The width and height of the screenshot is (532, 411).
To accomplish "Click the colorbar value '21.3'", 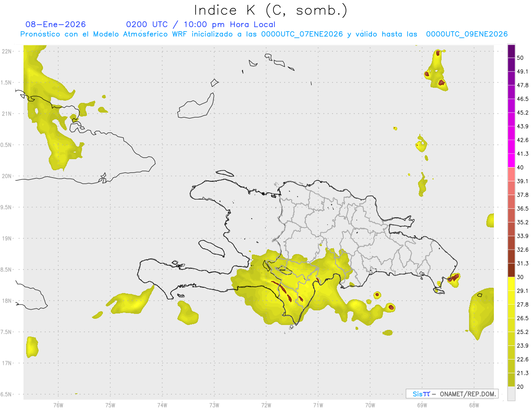I will [523, 373].
